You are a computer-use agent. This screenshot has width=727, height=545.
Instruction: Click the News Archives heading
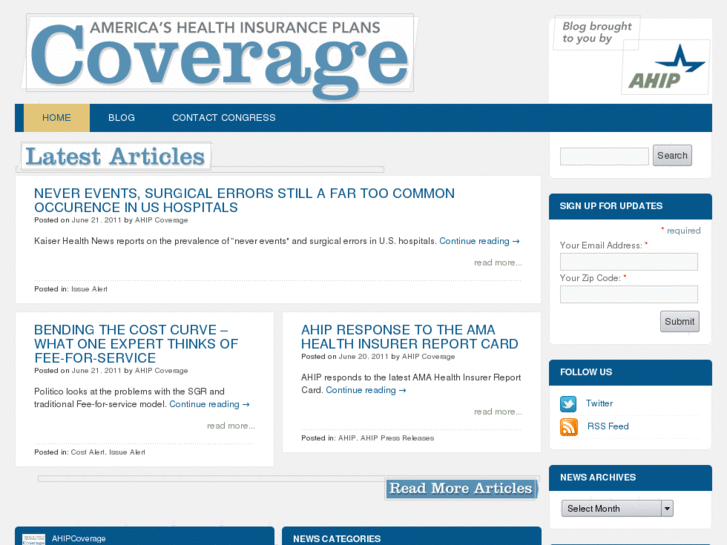(598, 477)
